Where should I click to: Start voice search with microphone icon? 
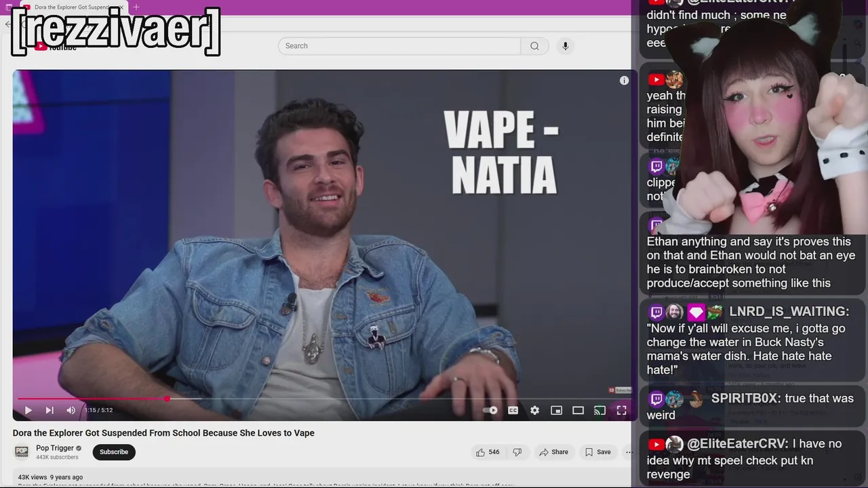tap(565, 46)
